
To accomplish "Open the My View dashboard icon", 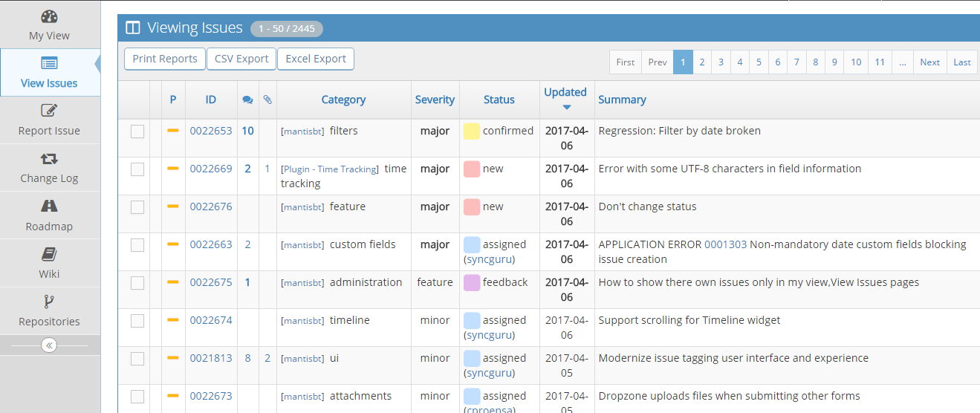I will point(49,16).
